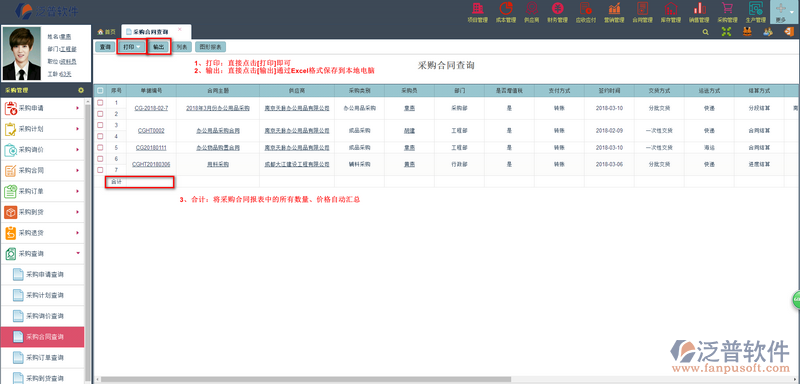Open contract link CGHT20180306
800x384 pixels.
click(x=151, y=164)
